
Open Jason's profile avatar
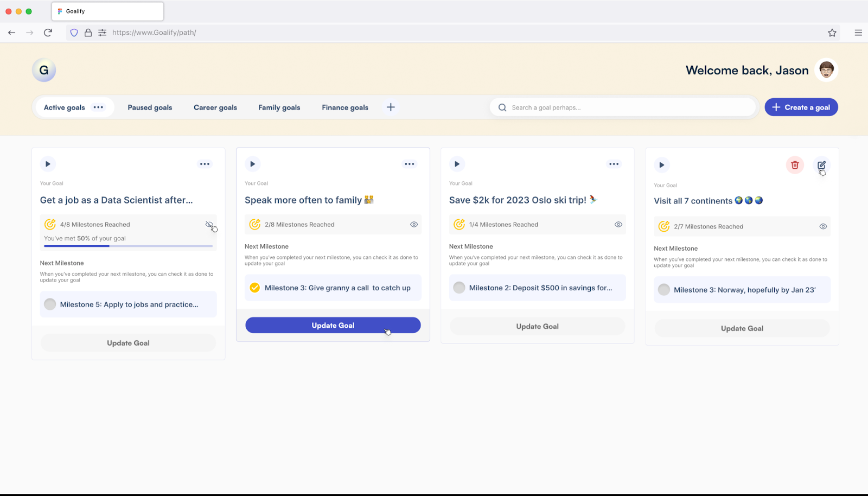click(x=826, y=70)
